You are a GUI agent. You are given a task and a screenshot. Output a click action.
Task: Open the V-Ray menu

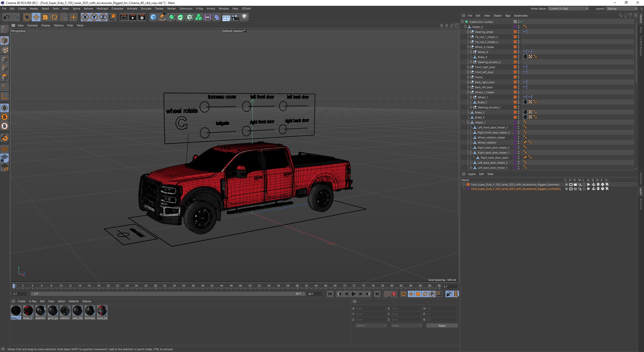coord(199,9)
